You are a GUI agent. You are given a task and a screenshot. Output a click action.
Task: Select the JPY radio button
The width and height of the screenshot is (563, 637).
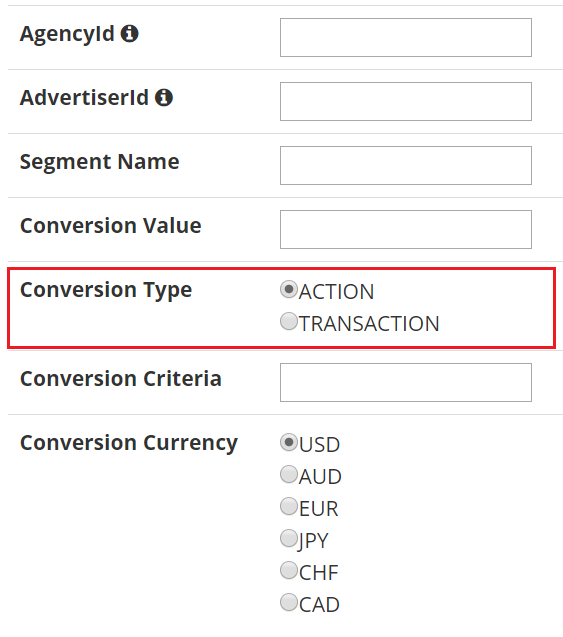[x=289, y=538]
